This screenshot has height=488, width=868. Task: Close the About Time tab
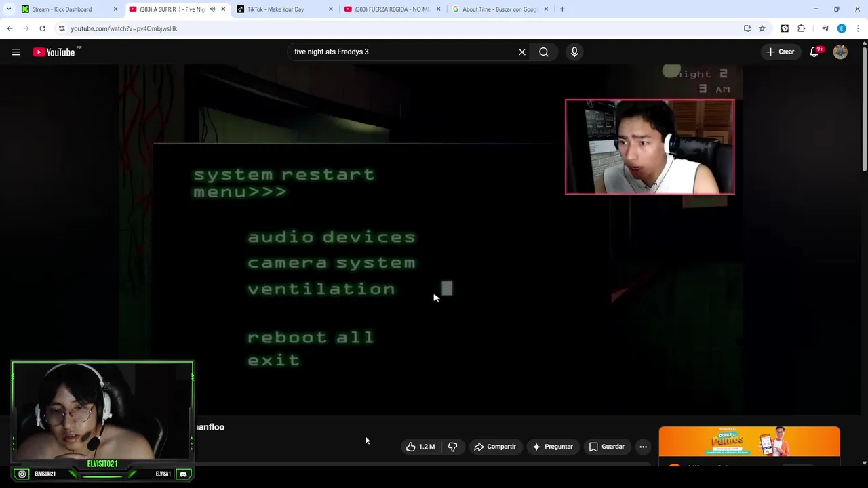(x=546, y=9)
